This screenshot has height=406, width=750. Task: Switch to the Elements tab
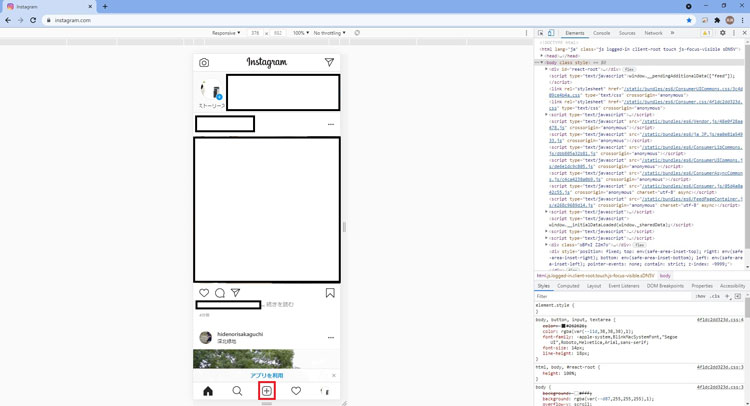pyautogui.click(x=574, y=33)
